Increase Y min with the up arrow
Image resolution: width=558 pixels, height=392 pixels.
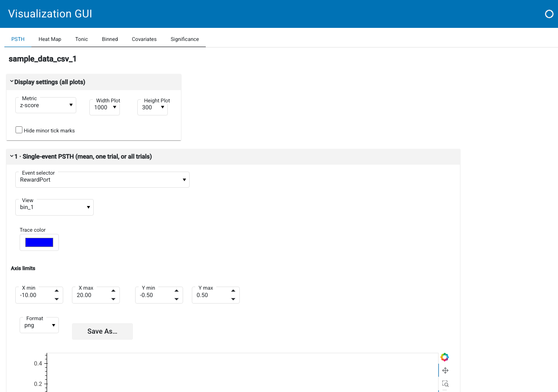click(177, 291)
